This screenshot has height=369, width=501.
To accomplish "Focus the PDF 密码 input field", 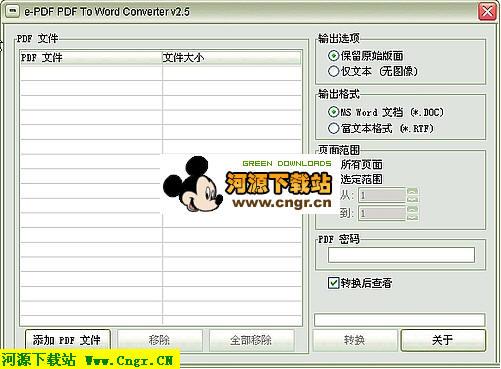I will [x=401, y=255].
